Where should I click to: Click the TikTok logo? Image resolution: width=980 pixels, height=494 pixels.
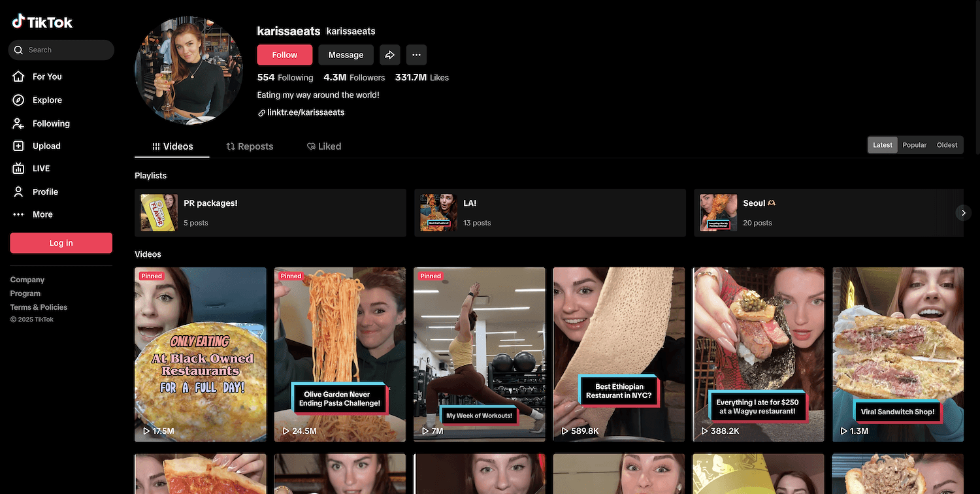pyautogui.click(x=42, y=22)
